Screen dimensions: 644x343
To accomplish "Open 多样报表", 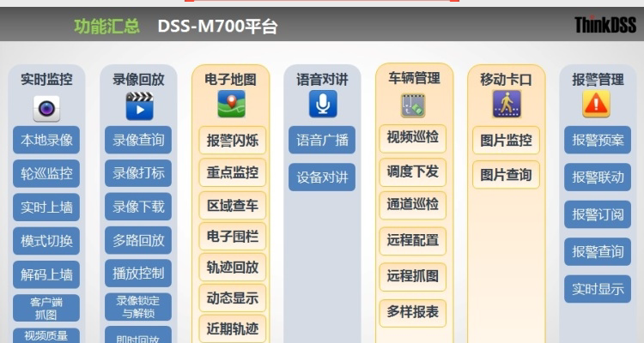I will [412, 313].
